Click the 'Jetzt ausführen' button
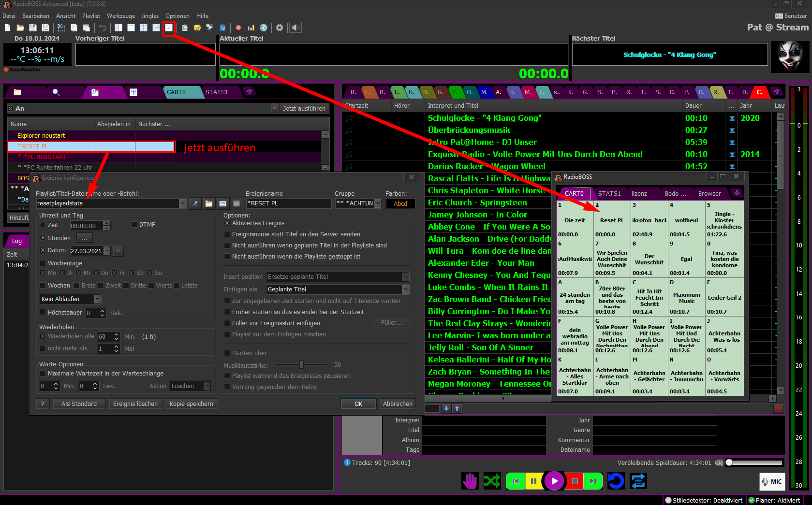 click(x=304, y=109)
